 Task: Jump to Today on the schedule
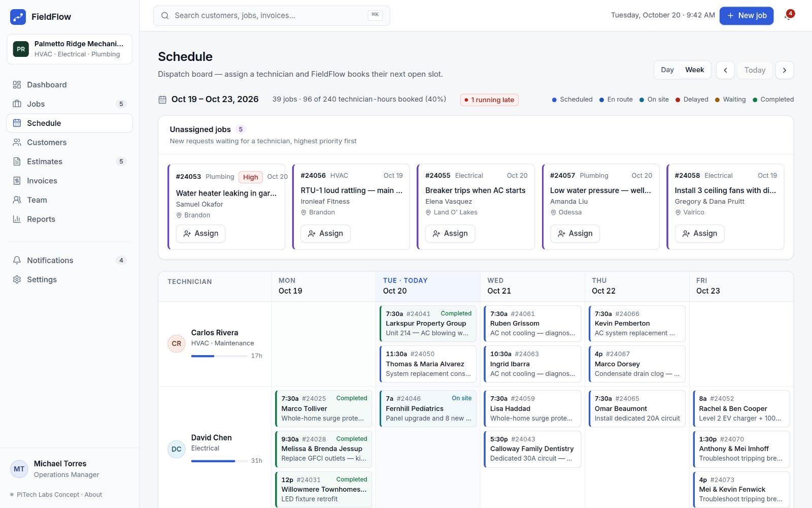point(755,70)
